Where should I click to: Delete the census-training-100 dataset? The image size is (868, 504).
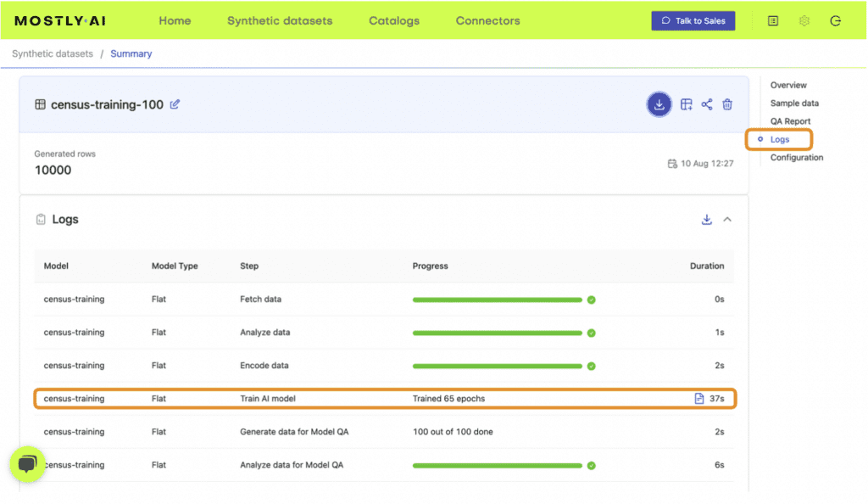(x=727, y=104)
